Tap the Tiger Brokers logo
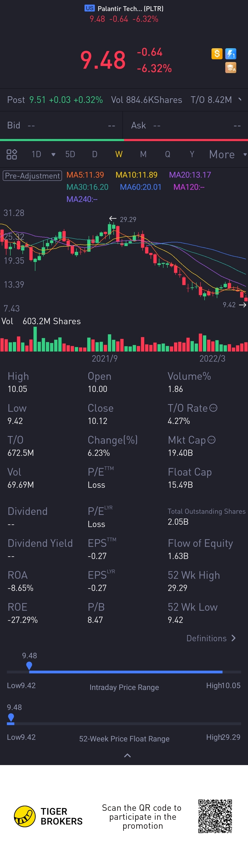Image resolution: width=248 pixels, height=868 pixels. point(25,817)
